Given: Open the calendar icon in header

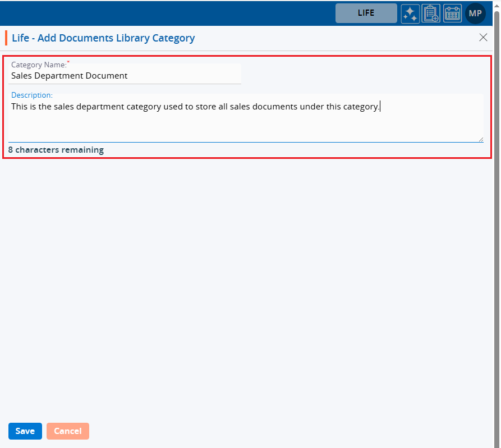Looking at the screenshot, I should [x=452, y=13].
